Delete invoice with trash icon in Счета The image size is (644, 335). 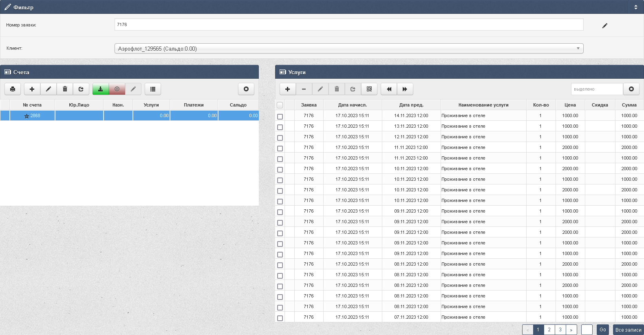tap(65, 89)
